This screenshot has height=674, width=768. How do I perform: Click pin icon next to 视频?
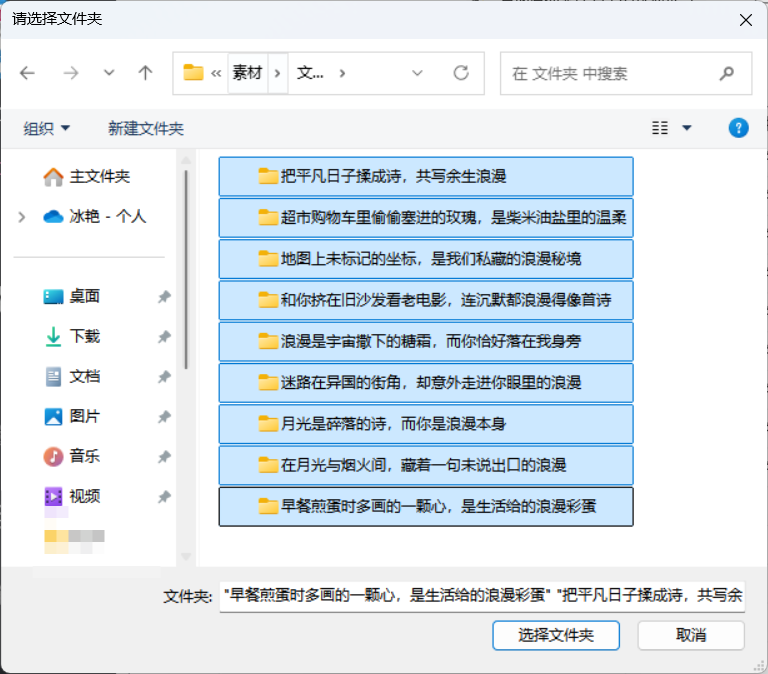165,497
